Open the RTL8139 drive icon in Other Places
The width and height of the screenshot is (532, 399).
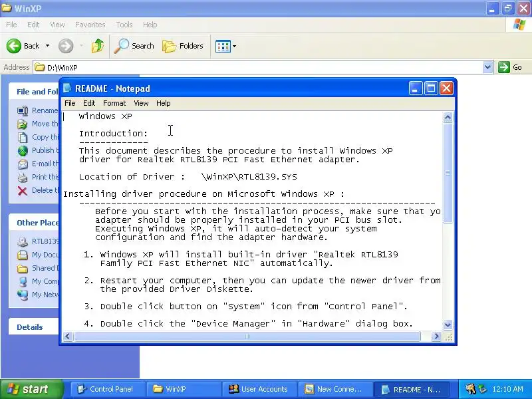[x=23, y=241]
